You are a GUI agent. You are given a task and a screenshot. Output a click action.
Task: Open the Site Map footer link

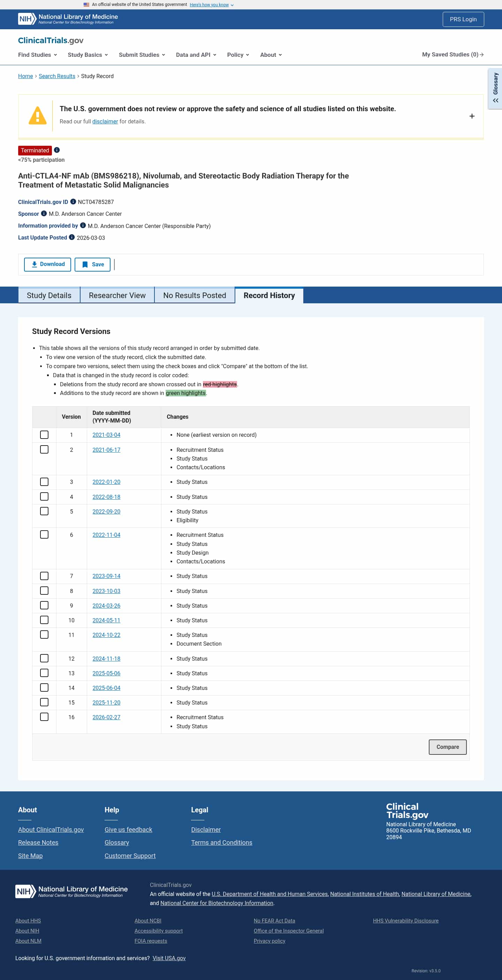30,856
